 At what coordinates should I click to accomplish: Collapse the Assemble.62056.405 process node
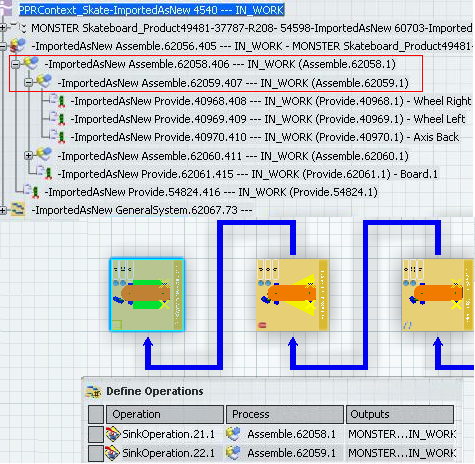pos(3,46)
